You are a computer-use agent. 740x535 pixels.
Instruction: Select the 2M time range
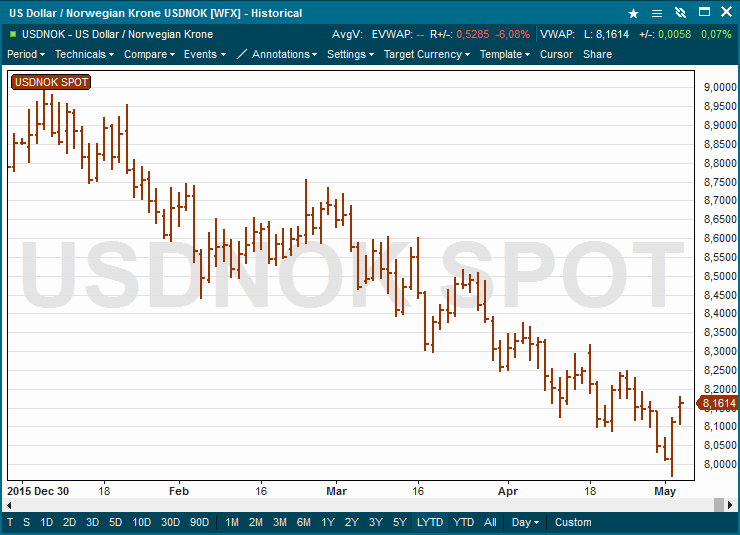pos(256,522)
